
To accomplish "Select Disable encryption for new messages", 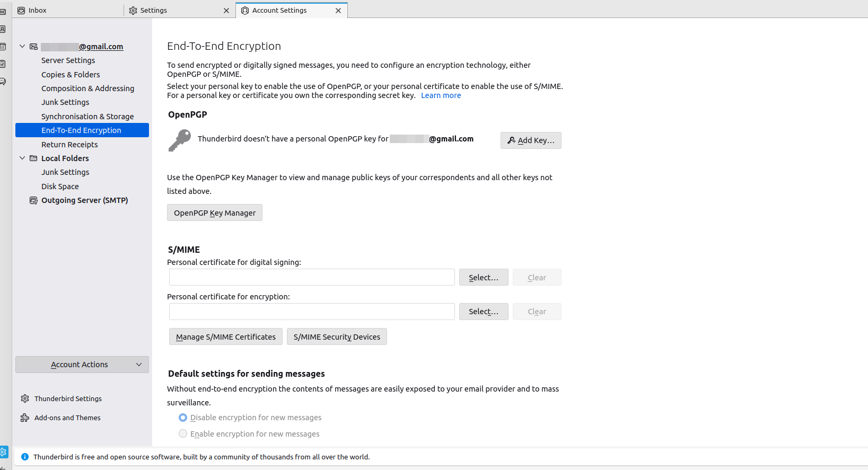I will pyautogui.click(x=183, y=418).
